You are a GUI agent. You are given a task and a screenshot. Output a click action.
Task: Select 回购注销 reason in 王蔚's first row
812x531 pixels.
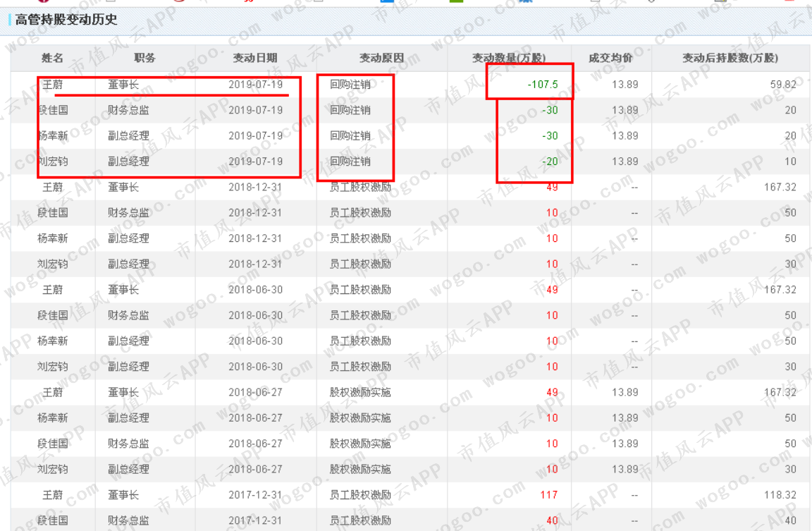350,85
